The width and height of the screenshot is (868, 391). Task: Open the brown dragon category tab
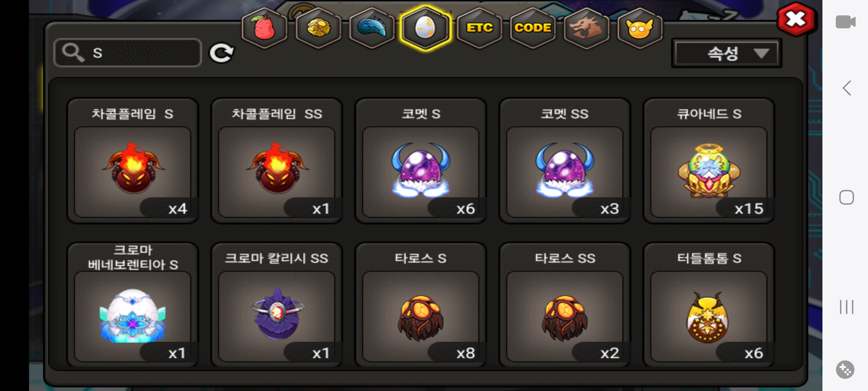(x=586, y=28)
